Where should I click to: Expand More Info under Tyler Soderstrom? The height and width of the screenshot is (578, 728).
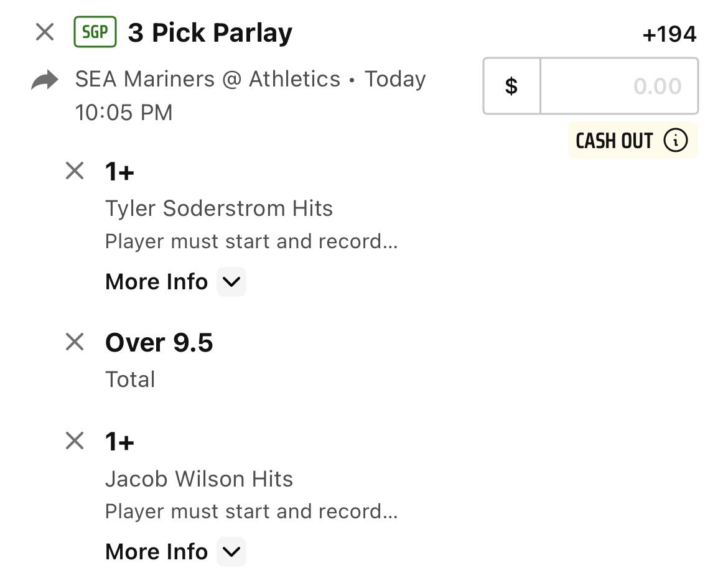231,281
